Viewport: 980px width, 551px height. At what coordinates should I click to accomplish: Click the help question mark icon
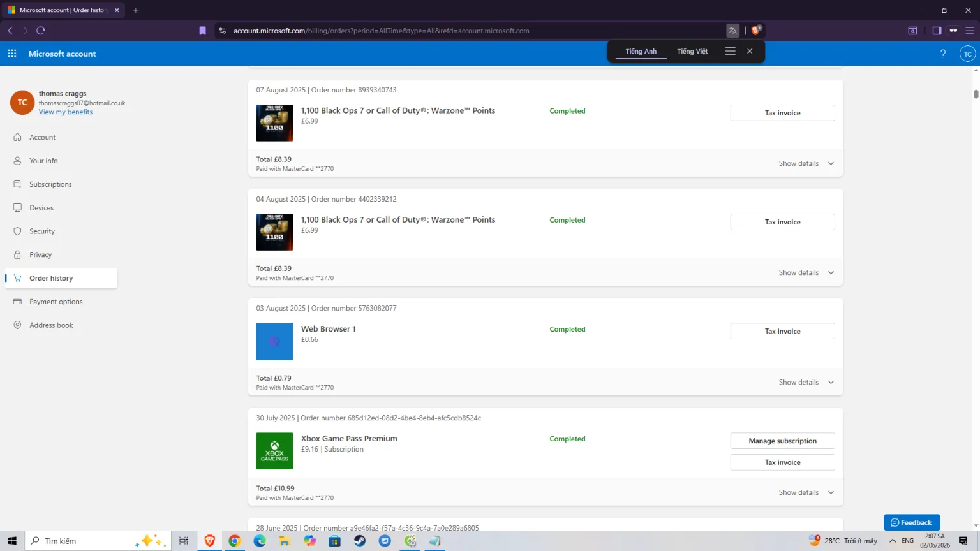pos(943,54)
